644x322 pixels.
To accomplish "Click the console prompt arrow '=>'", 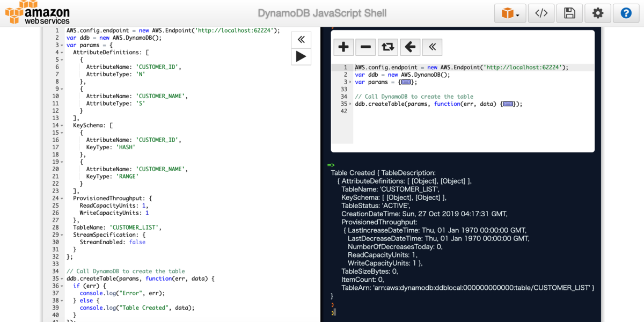I will [x=331, y=165].
